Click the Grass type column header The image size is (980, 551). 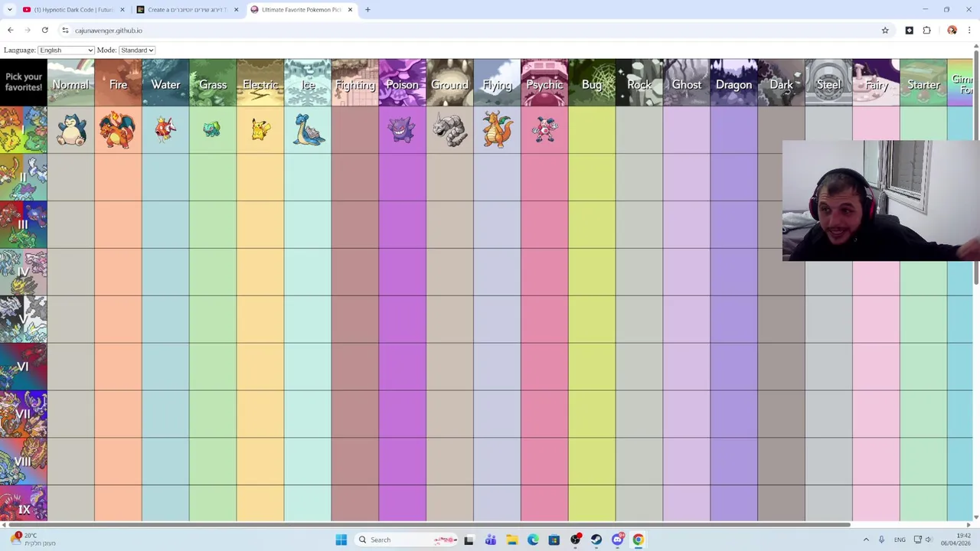point(214,83)
